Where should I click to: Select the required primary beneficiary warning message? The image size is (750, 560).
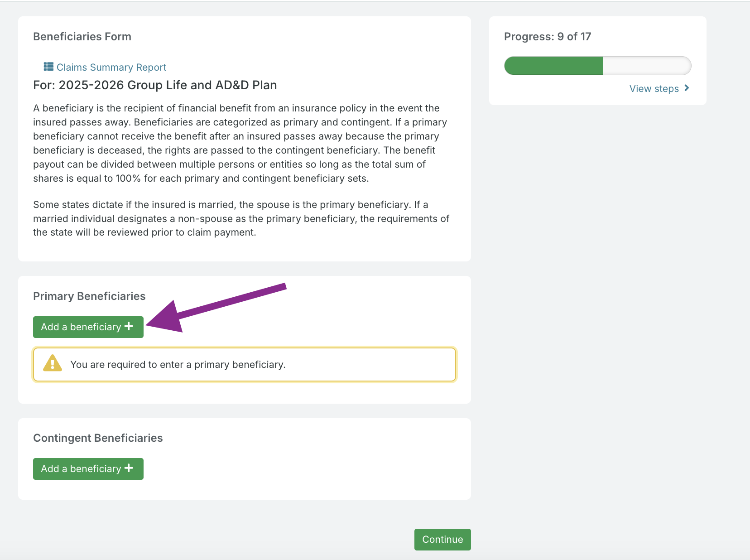click(178, 365)
